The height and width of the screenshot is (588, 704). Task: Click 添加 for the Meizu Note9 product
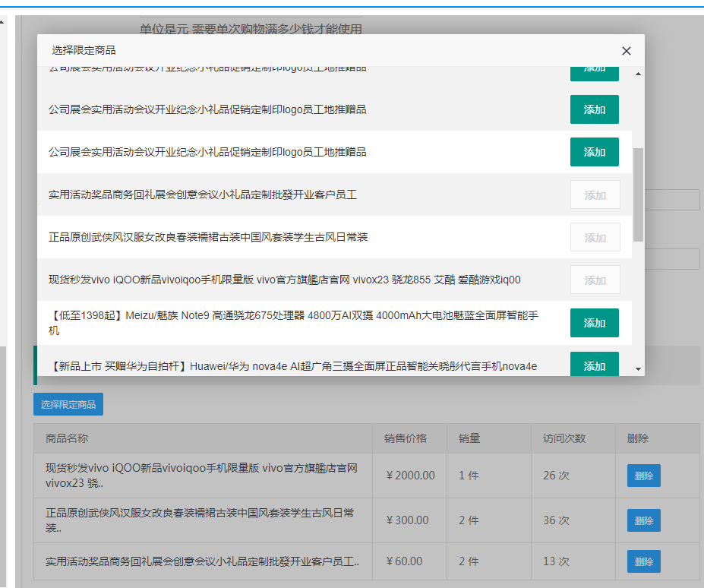(x=594, y=323)
